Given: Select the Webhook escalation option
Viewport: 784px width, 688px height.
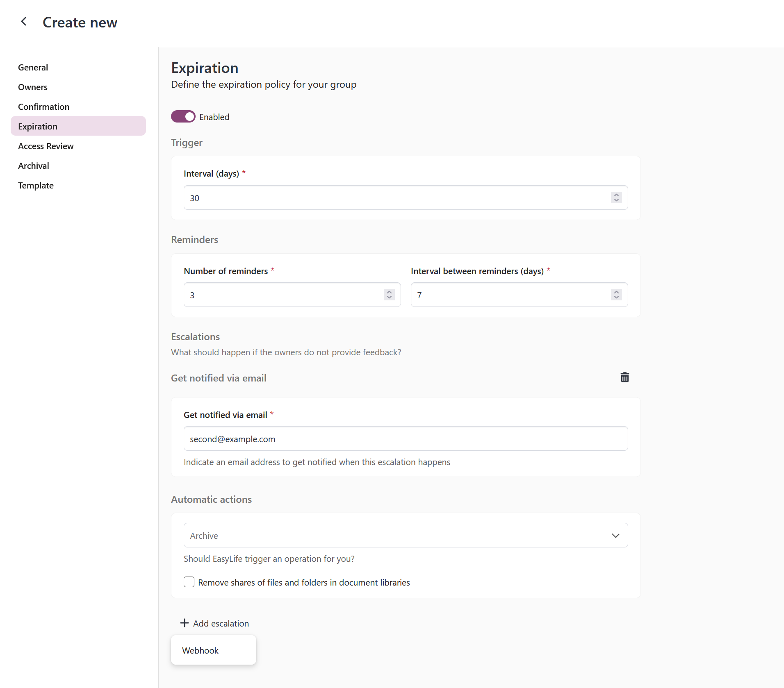Looking at the screenshot, I should 201,650.
